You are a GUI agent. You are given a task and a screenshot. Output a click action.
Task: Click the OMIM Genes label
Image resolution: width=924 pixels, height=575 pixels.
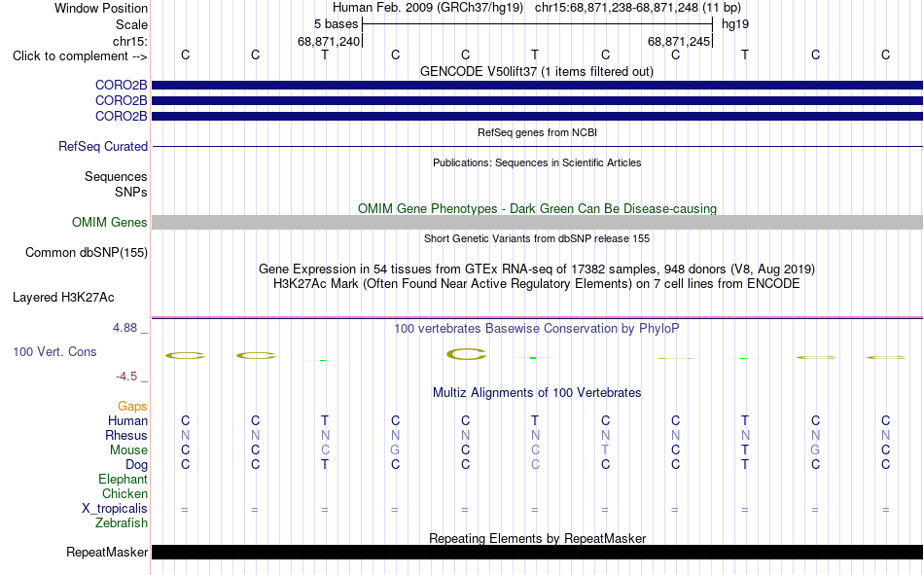109,223
